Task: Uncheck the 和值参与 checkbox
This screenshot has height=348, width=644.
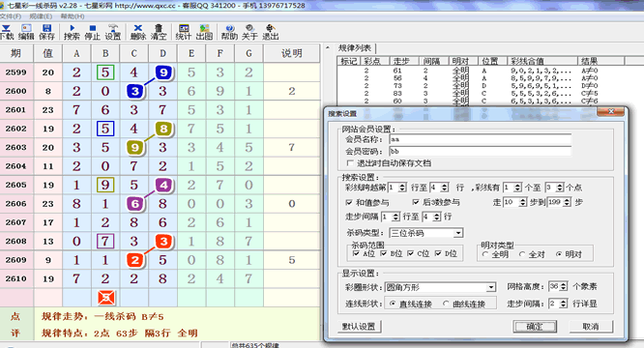Action: 349,202
